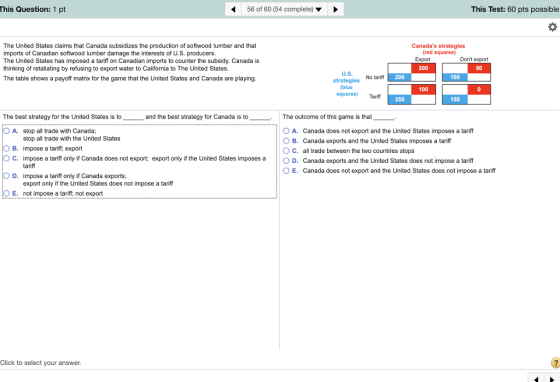Click bottom-right next arrow button

[x=552, y=378]
